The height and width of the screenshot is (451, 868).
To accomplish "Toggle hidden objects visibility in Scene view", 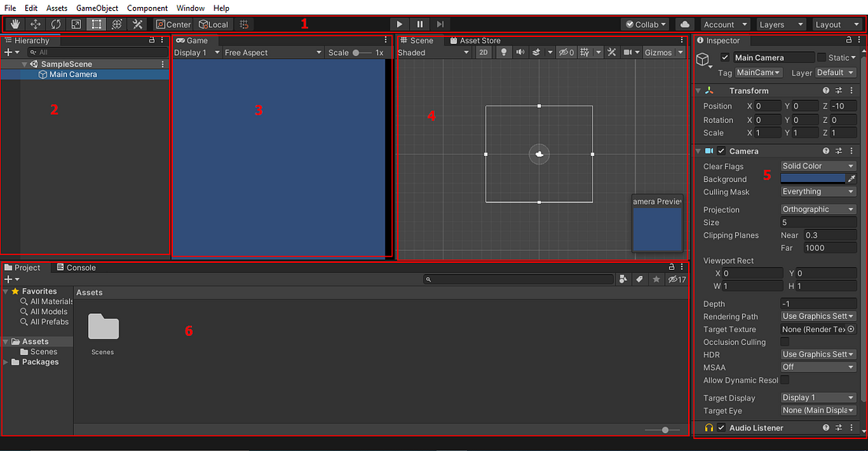I will tap(566, 52).
